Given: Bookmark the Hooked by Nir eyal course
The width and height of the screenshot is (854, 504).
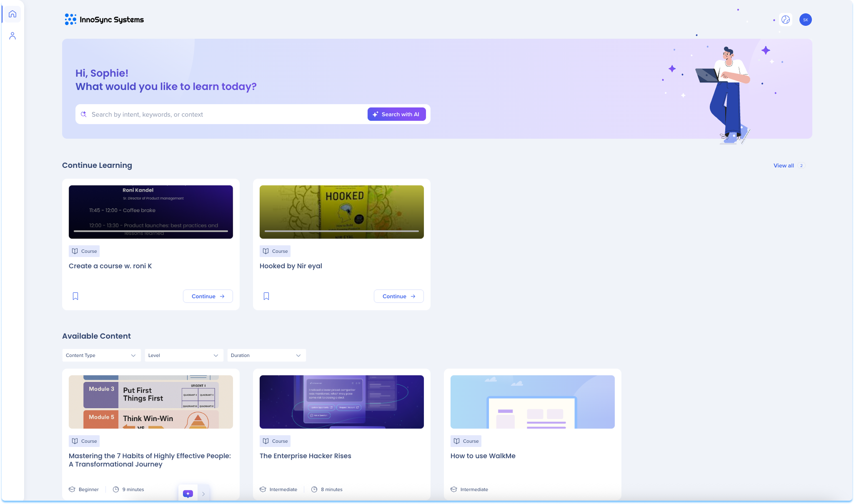Looking at the screenshot, I should pos(266,296).
